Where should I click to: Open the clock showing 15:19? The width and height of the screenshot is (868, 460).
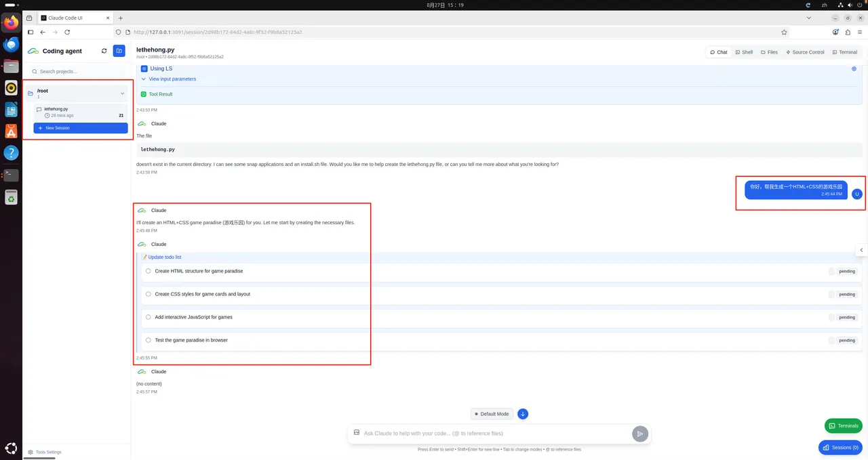pyautogui.click(x=446, y=5)
